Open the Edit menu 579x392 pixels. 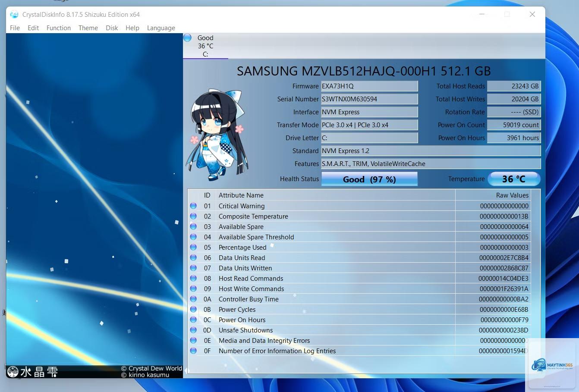(33, 28)
